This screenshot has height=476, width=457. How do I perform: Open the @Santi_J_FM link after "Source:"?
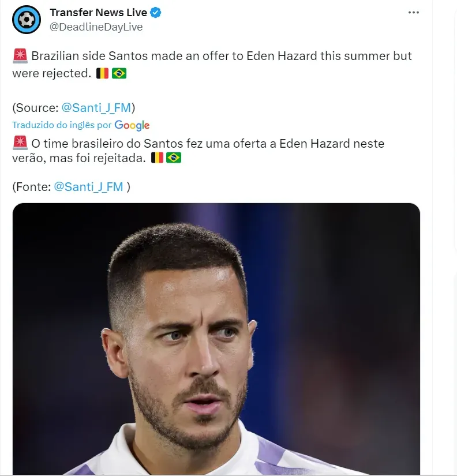tap(96, 107)
